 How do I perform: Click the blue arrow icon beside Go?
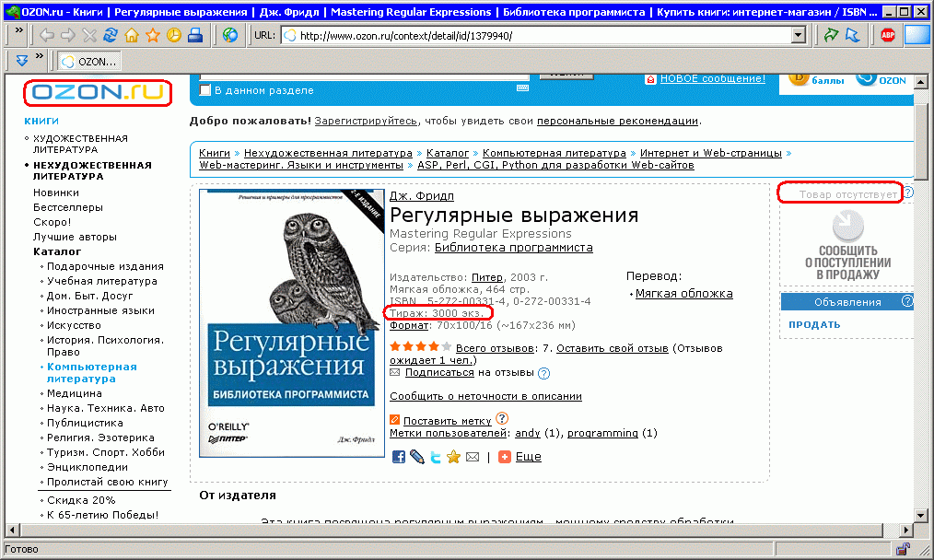pos(853,36)
